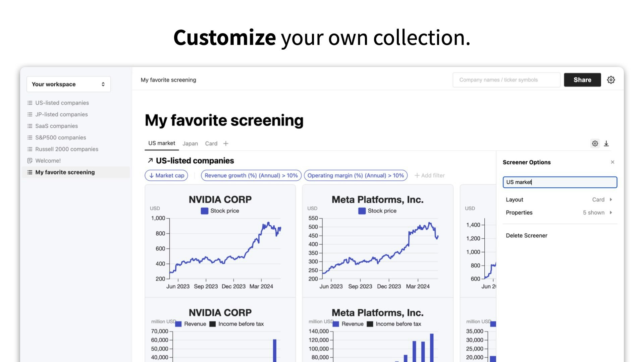Switch to the Card tab
This screenshot has height=362, width=644.
pyautogui.click(x=211, y=143)
